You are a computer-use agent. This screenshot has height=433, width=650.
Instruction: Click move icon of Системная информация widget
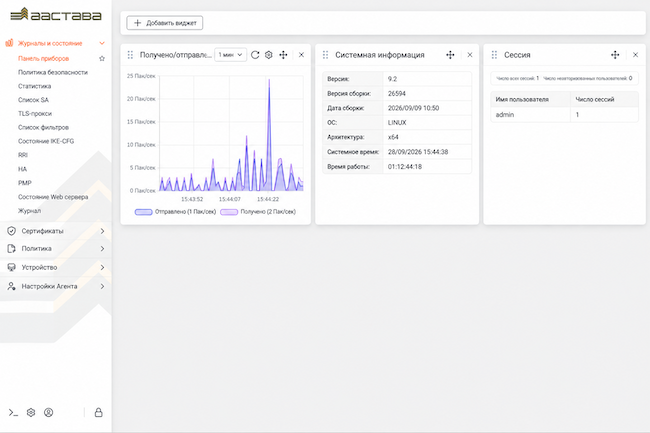tap(450, 55)
